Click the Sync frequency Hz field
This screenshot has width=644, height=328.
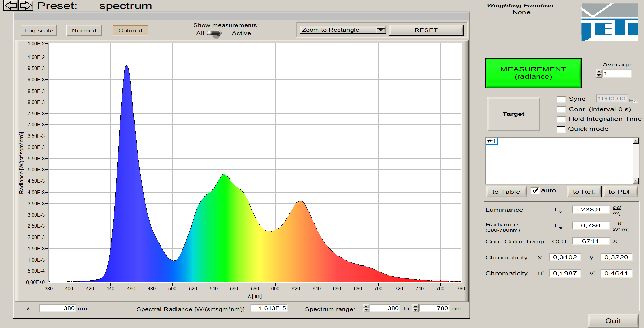(x=611, y=99)
